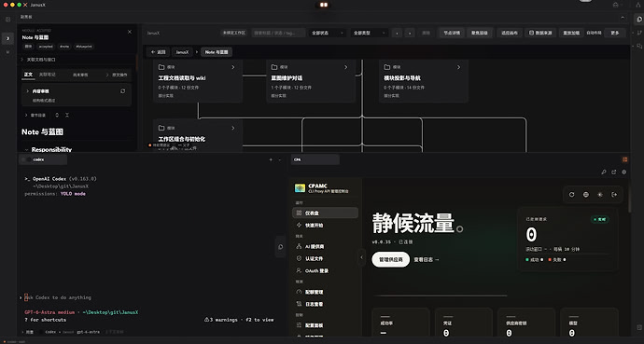This screenshot has height=344, width=644.
Task: Open the 查看日志 link
Action: point(427,259)
